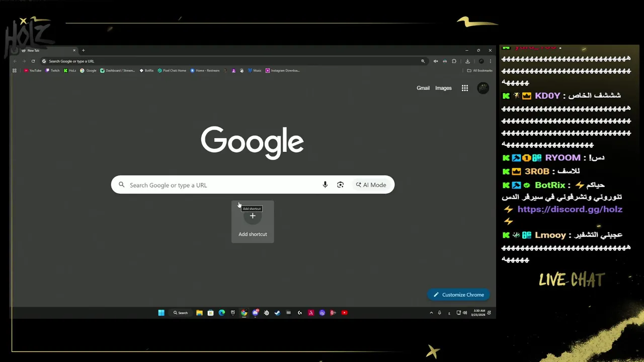Viewport: 644px width, 362px height.
Task: Open the Extensions puzzle icon
Action: (x=454, y=61)
